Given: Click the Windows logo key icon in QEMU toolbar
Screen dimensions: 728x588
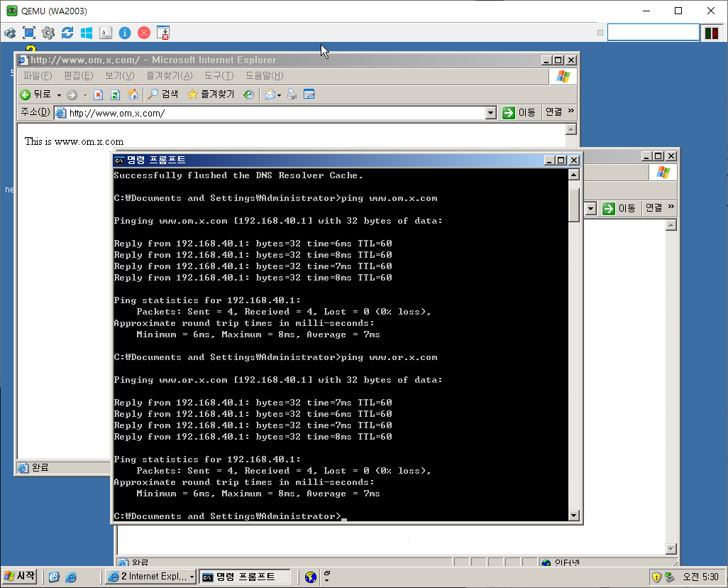Looking at the screenshot, I should pyautogui.click(x=87, y=33).
